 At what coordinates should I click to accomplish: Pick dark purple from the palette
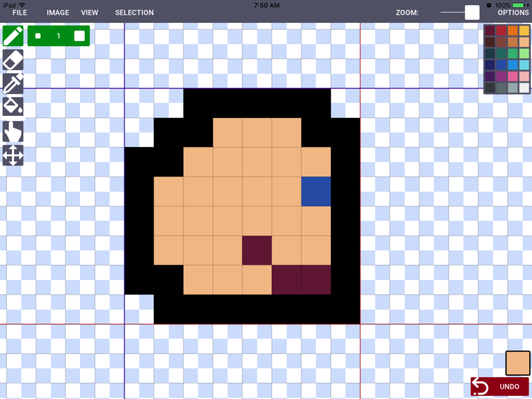pos(490,76)
